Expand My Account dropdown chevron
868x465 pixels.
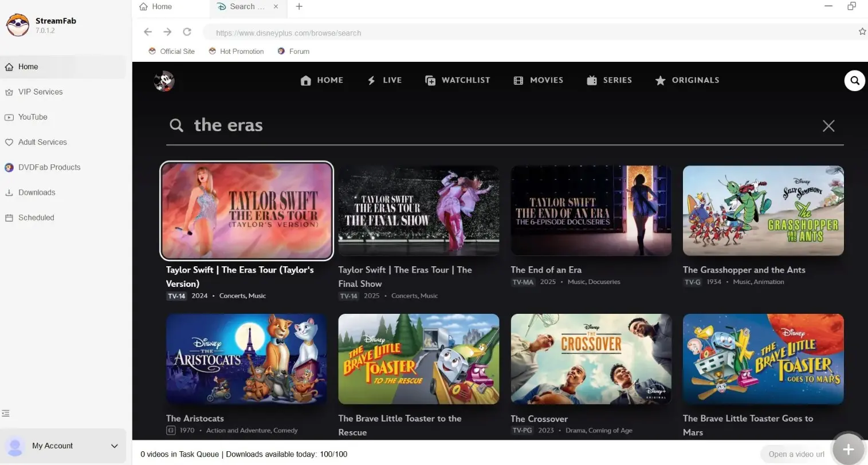[114, 446]
